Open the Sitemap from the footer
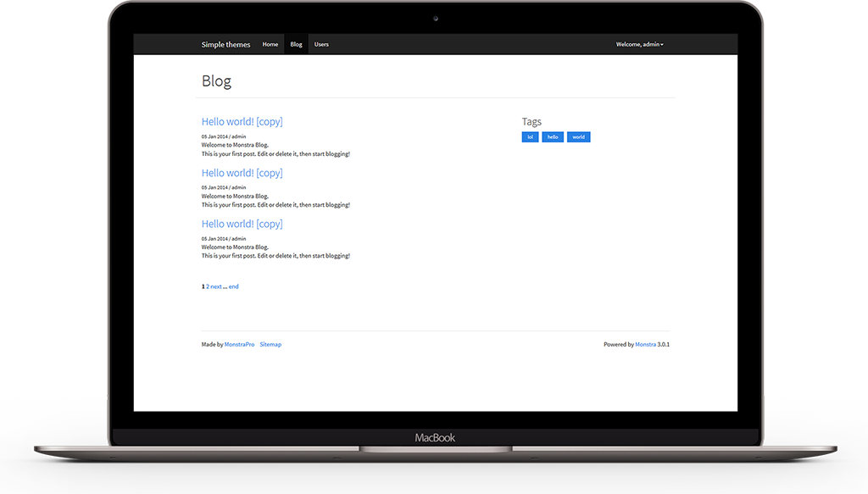The image size is (868, 494). [270, 344]
